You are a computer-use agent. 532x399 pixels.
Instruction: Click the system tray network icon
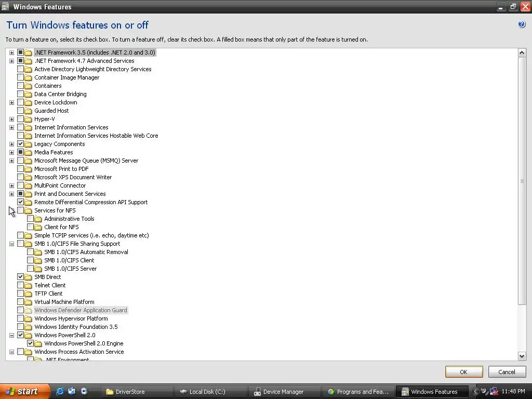point(494,392)
